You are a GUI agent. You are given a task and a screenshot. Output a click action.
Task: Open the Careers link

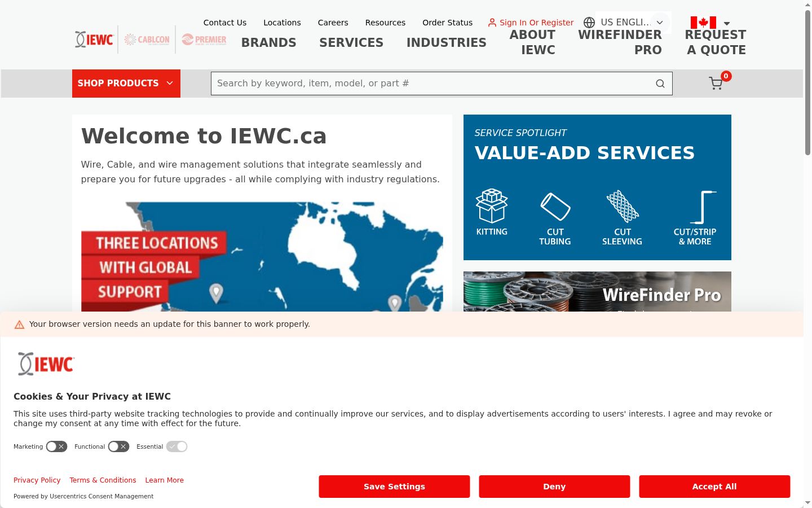click(x=333, y=23)
